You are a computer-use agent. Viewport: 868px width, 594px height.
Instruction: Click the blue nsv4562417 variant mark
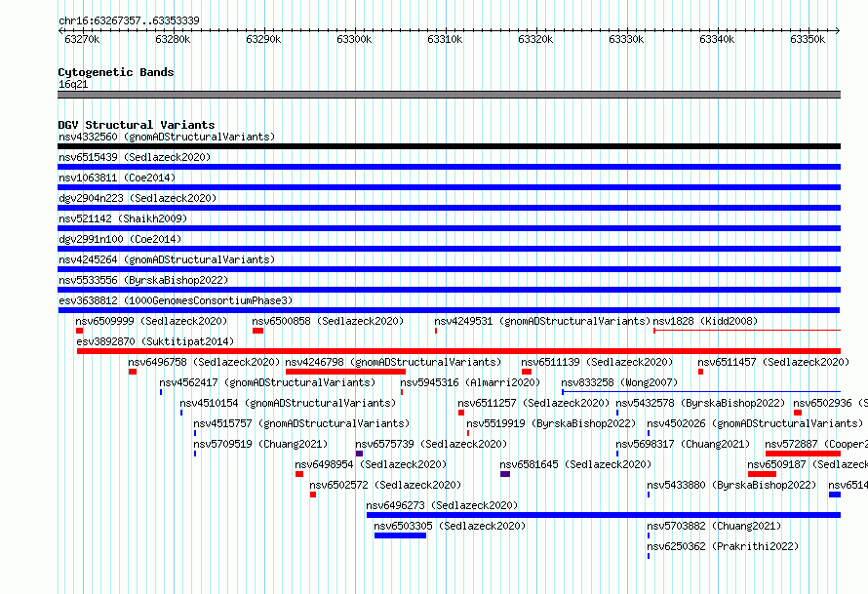point(161,392)
